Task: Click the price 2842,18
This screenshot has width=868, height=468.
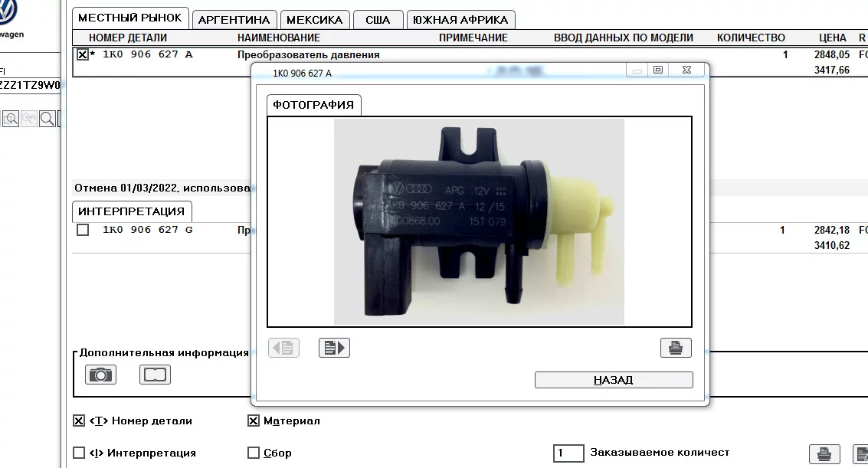Action: click(831, 230)
